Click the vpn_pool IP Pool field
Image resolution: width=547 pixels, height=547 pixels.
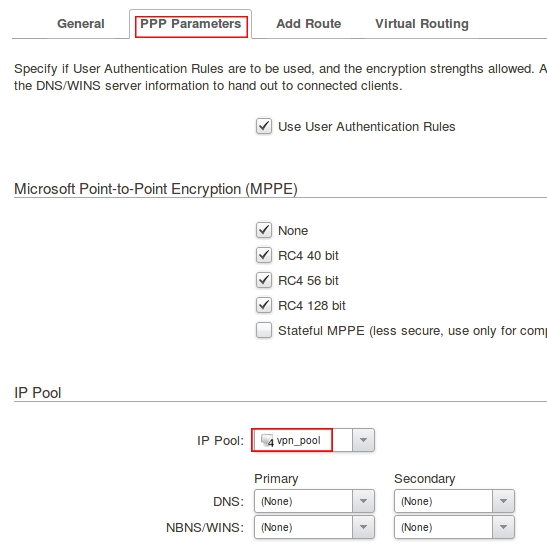pos(302,440)
